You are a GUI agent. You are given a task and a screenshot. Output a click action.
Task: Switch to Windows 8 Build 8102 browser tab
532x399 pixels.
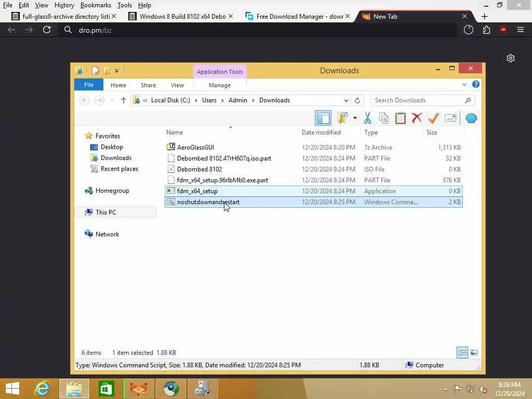[x=180, y=16]
